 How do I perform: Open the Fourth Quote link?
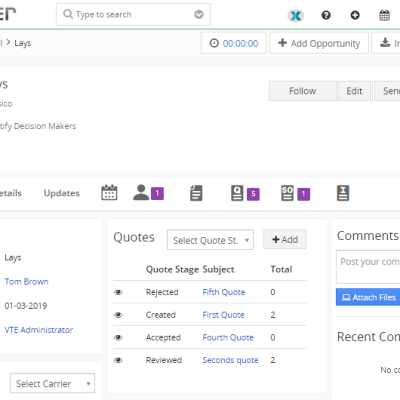click(228, 338)
